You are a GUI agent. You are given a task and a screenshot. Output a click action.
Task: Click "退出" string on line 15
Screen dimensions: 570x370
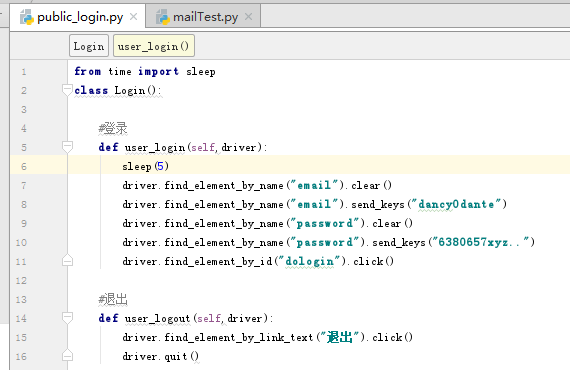tap(340, 337)
